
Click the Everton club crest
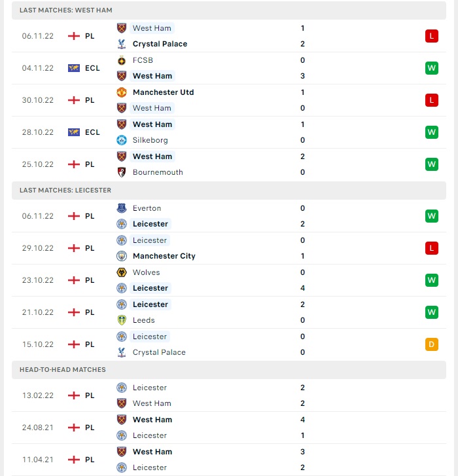click(122, 208)
